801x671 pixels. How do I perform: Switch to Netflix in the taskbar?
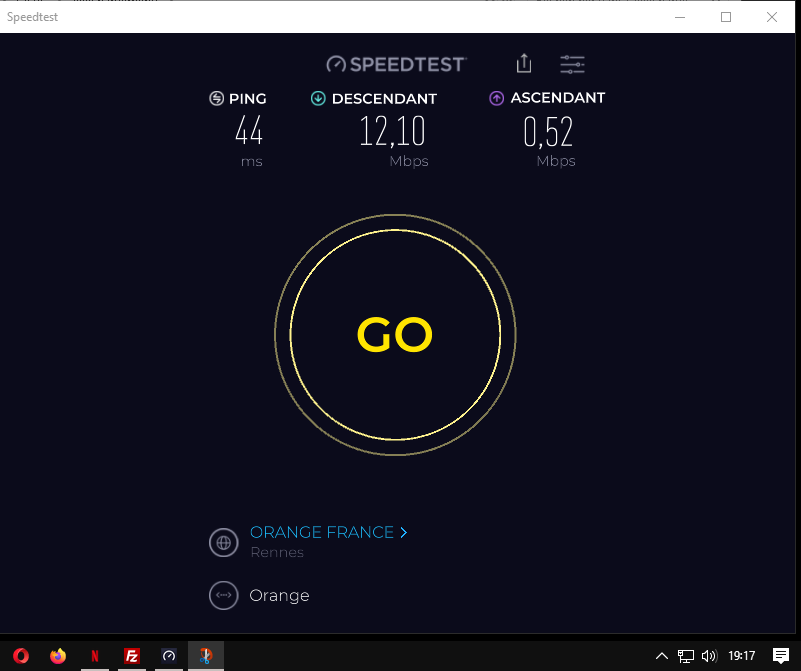click(95, 656)
